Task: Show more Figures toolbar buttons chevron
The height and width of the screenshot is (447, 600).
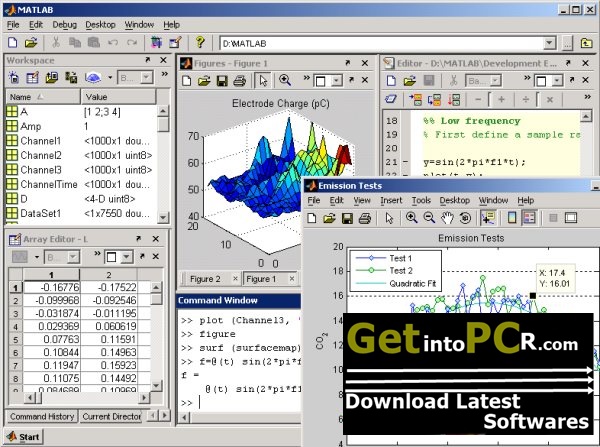Action: [x=307, y=78]
